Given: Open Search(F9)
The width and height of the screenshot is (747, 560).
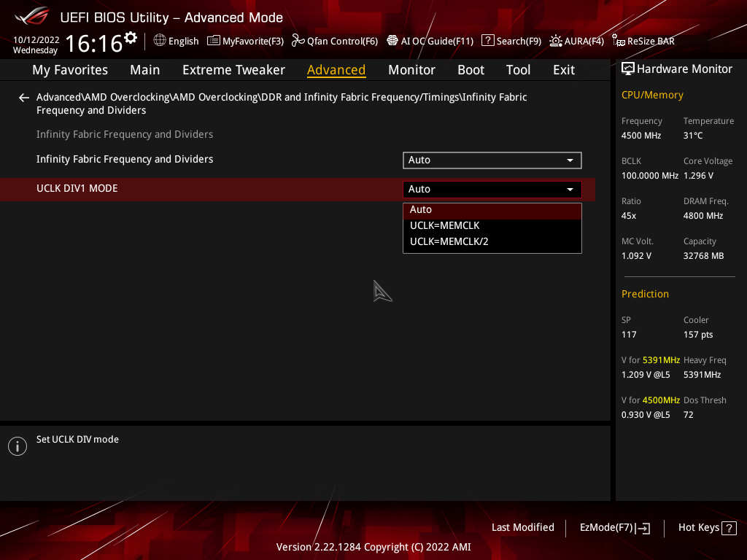Looking at the screenshot, I should click(511, 41).
